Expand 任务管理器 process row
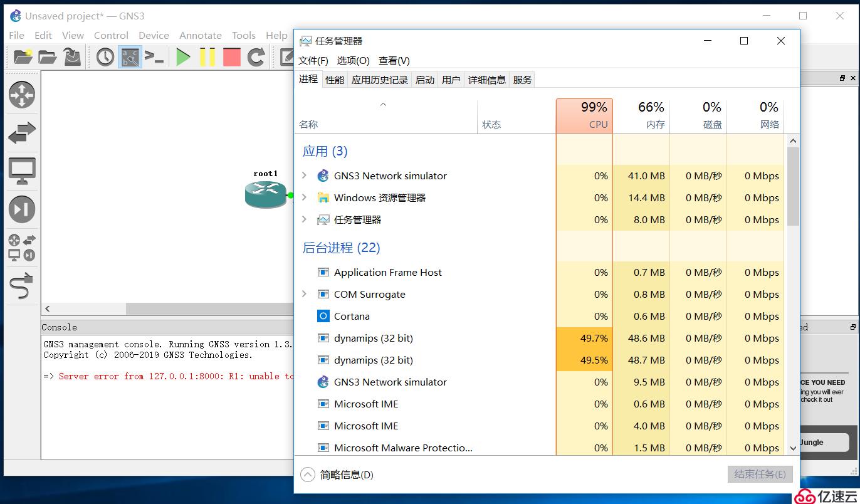The height and width of the screenshot is (504, 860). coord(305,219)
